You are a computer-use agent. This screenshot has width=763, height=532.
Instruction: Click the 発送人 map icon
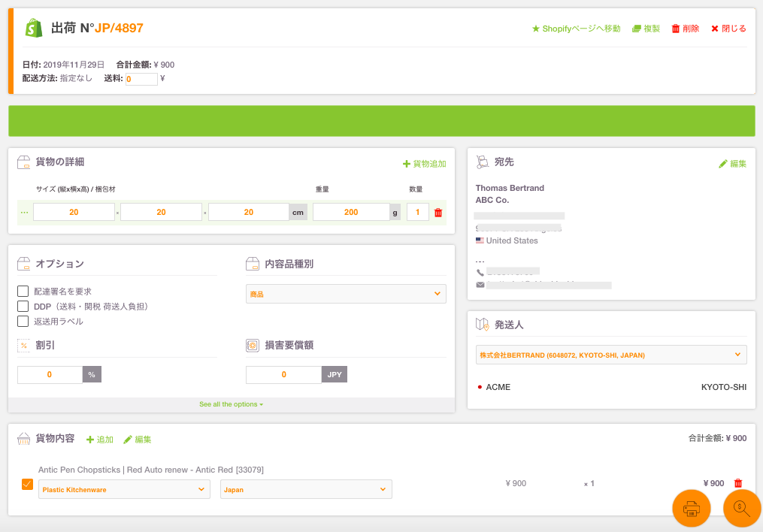[482, 325]
